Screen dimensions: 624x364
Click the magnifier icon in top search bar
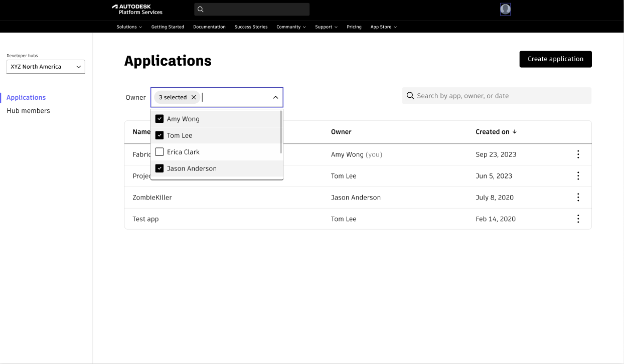pyautogui.click(x=201, y=9)
